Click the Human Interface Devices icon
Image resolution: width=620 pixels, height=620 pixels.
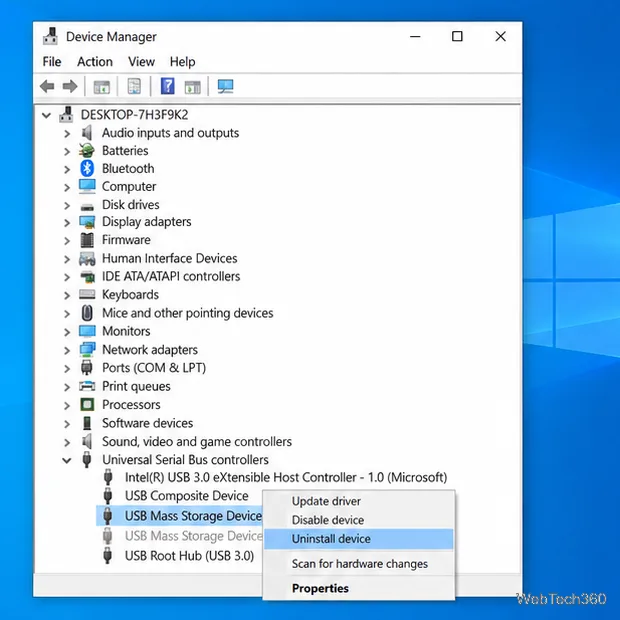tap(87, 259)
